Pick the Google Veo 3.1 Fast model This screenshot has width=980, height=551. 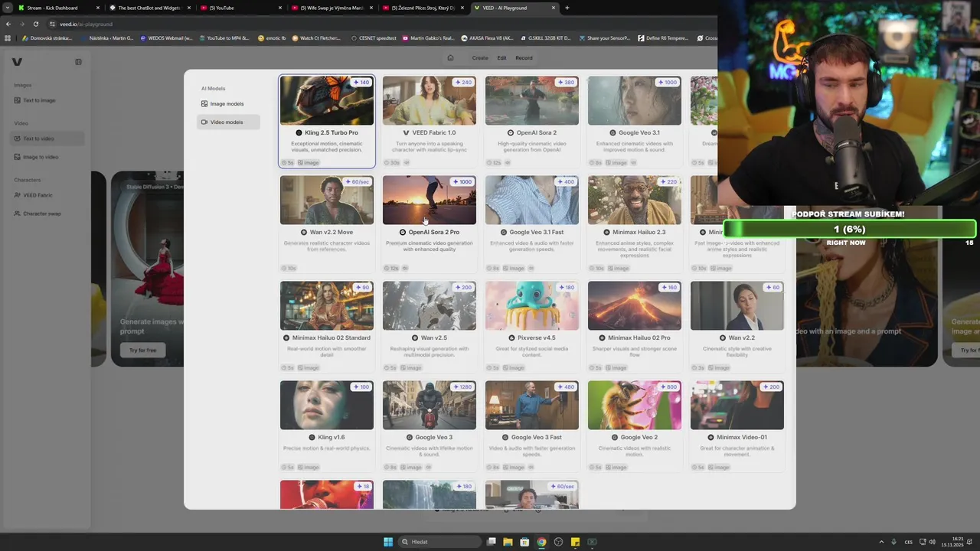[532, 223]
